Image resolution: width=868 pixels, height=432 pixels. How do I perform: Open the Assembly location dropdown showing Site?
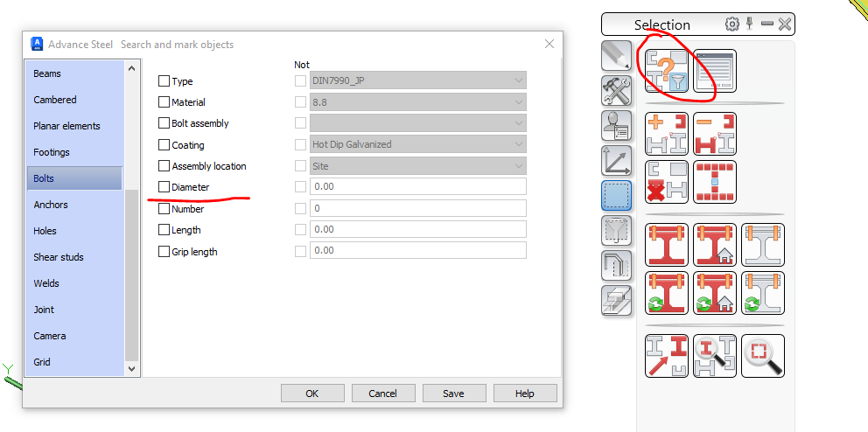coord(418,166)
